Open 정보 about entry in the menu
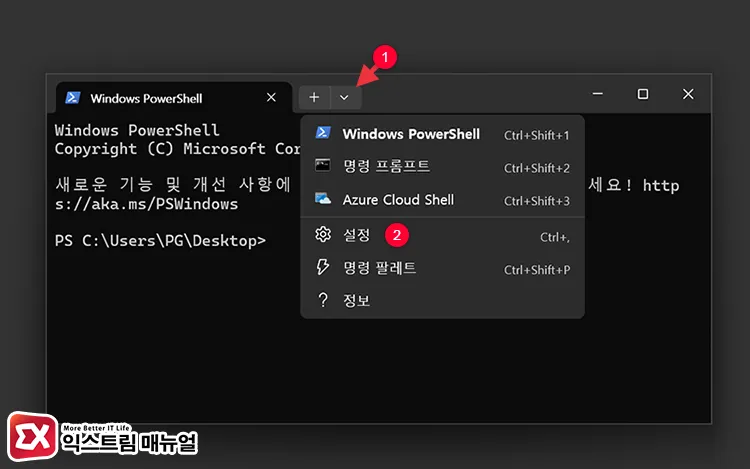 (442, 301)
